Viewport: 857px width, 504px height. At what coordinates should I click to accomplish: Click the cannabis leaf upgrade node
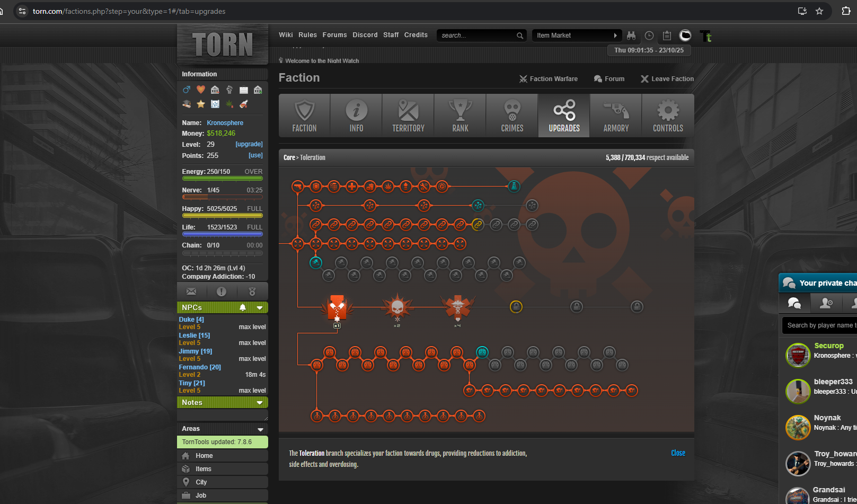(x=388, y=187)
